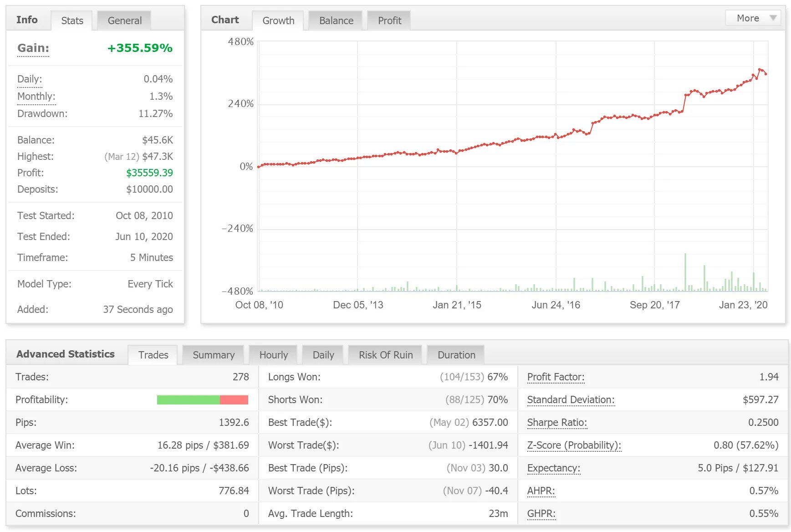Switch to the Stats tab
The height and width of the screenshot is (532, 791).
click(x=72, y=20)
